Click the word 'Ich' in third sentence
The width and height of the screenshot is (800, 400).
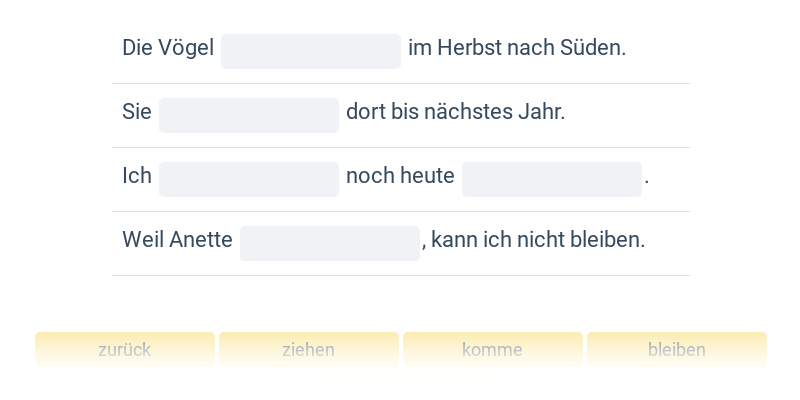coord(137,176)
